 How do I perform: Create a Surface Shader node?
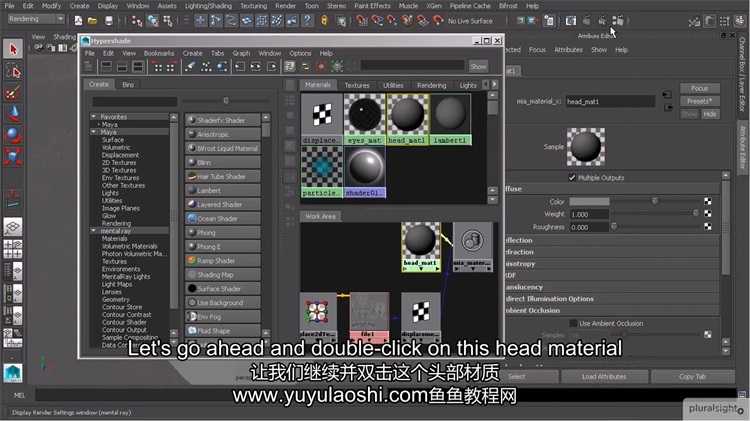(223, 288)
